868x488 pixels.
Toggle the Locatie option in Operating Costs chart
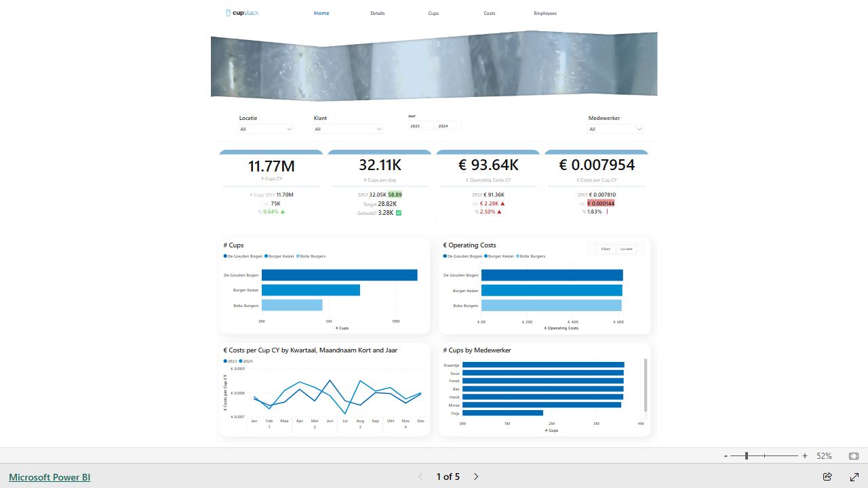coord(626,249)
